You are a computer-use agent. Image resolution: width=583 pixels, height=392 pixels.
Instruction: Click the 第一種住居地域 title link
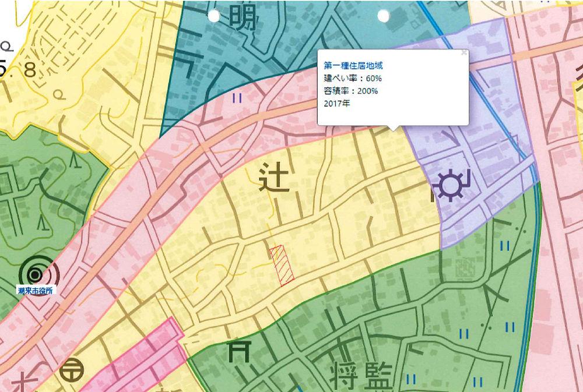[353, 65]
